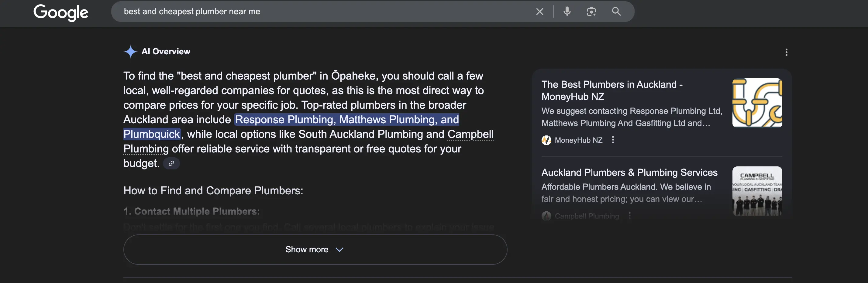The height and width of the screenshot is (283, 868).
Task: Open Campbell Plumbing source options menu
Action: [629, 216]
